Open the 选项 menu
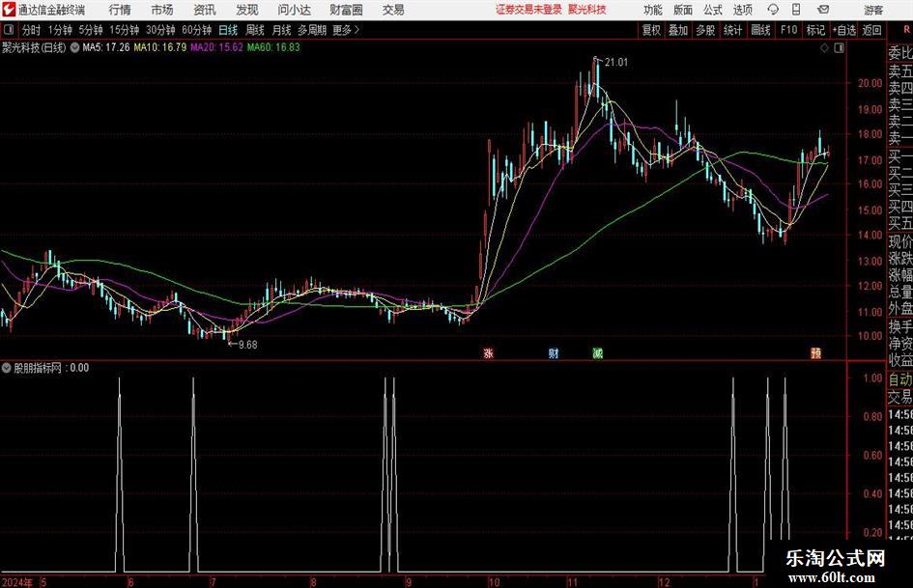Viewport: 913px width, 588px height. (742, 10)
